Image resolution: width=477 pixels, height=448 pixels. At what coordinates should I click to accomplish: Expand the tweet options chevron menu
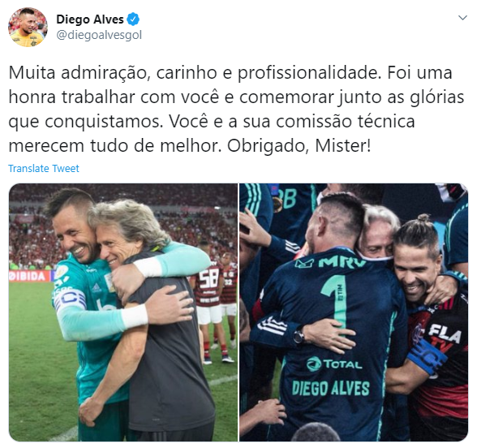pos(462,18)
